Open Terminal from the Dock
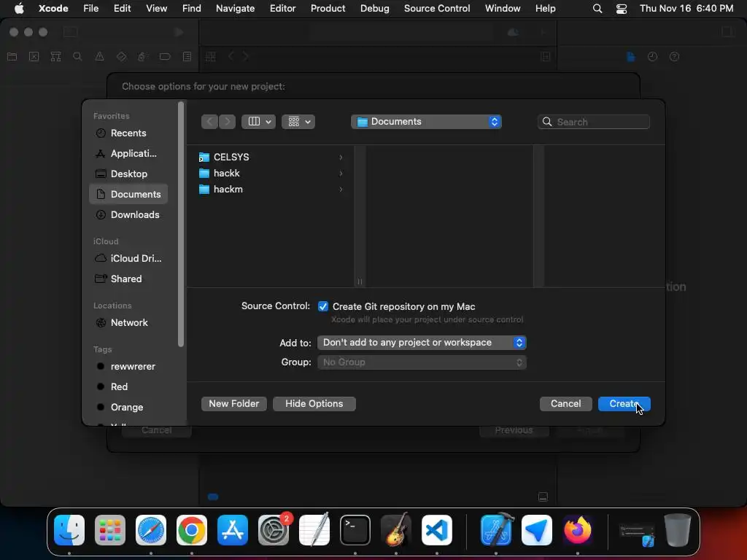747x560 pixels. [355, 529]
